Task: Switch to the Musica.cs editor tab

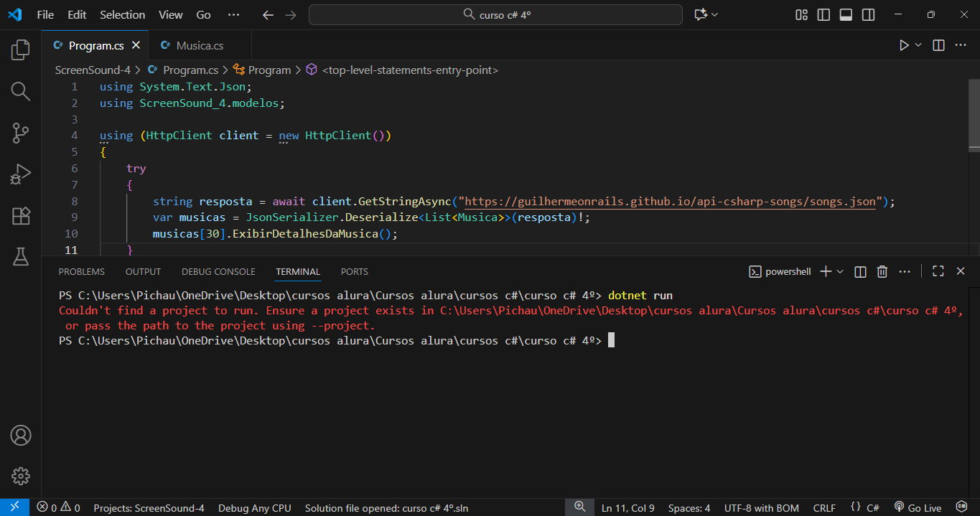Action: (199, 45)
